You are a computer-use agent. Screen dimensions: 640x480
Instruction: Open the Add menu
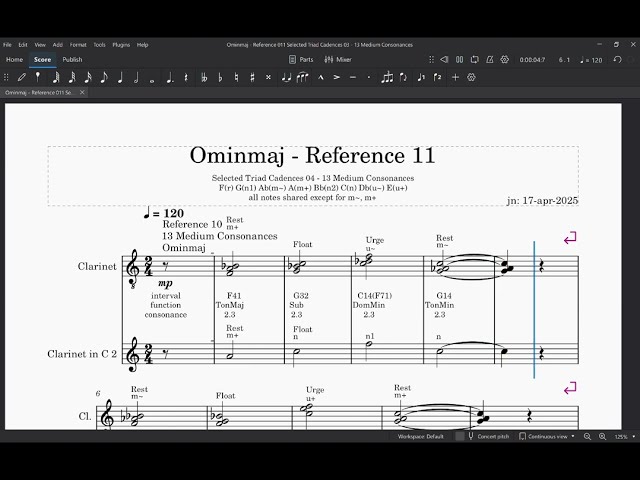pyautogui.click(x=58, y=45)
